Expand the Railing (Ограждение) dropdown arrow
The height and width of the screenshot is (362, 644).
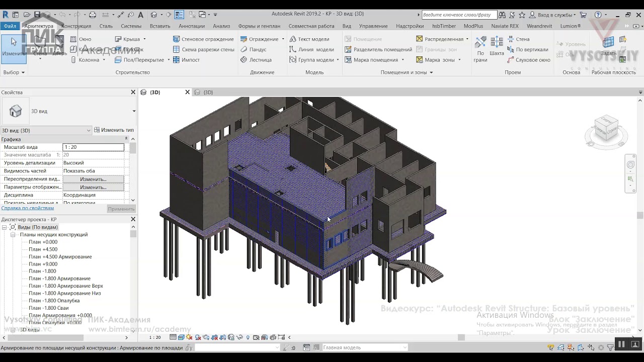283,39
